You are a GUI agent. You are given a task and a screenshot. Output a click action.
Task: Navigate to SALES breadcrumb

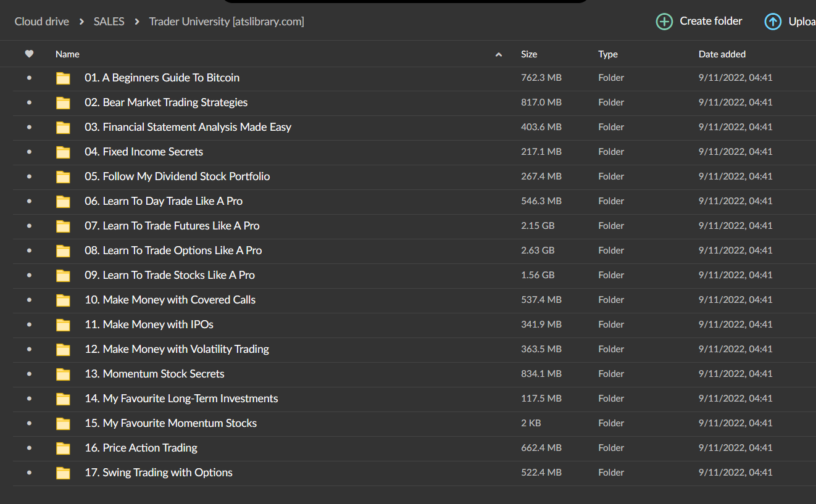[109, 22]
